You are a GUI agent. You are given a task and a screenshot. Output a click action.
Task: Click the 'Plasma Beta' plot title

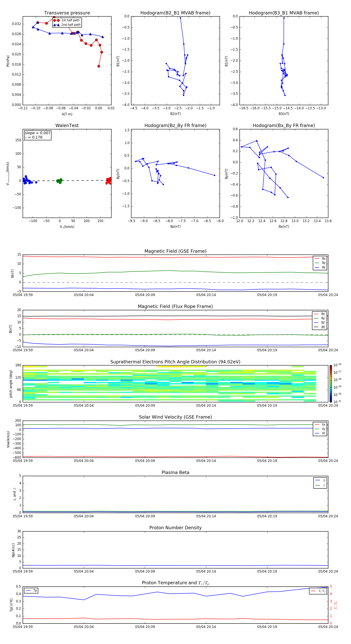175,472
